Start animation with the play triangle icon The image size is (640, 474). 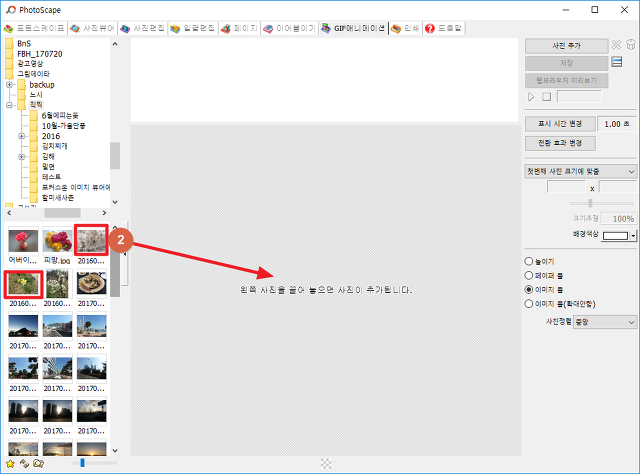[x=531, y=97]
